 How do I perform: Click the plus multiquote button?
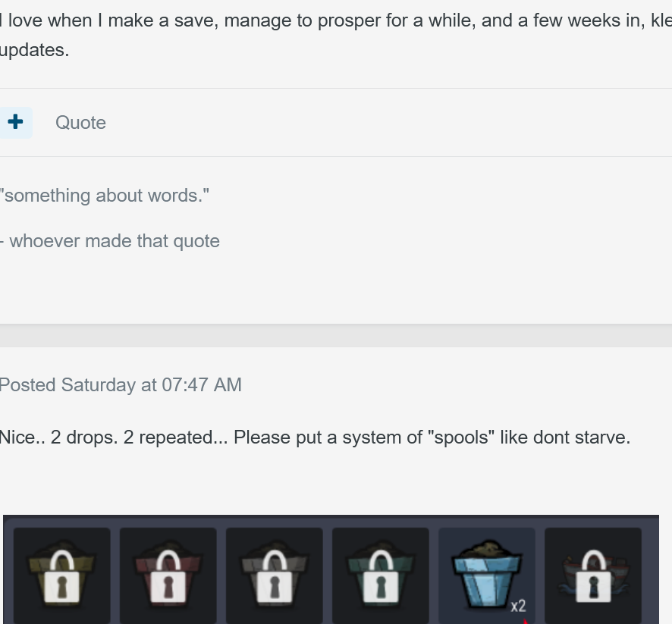click(x=15, y=122)
